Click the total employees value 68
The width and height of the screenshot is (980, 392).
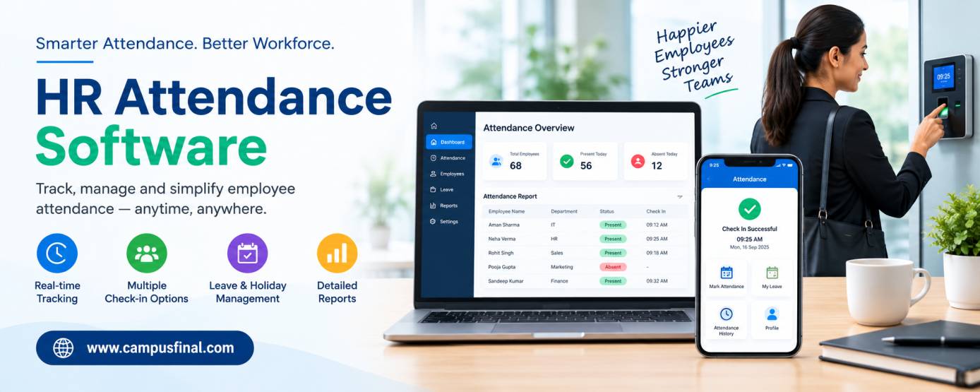pos(515,166)
